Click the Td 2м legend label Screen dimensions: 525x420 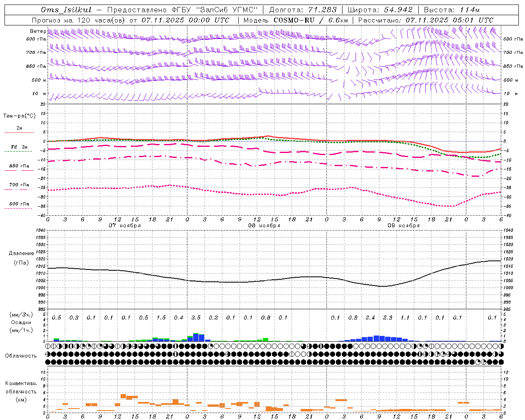click(19, 147)
